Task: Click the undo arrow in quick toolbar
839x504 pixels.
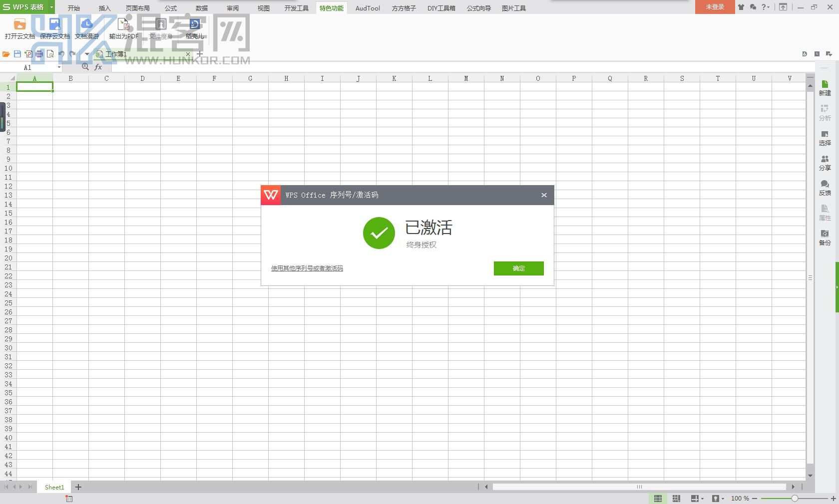Action: pyautogui.click(x=61, y=54)
